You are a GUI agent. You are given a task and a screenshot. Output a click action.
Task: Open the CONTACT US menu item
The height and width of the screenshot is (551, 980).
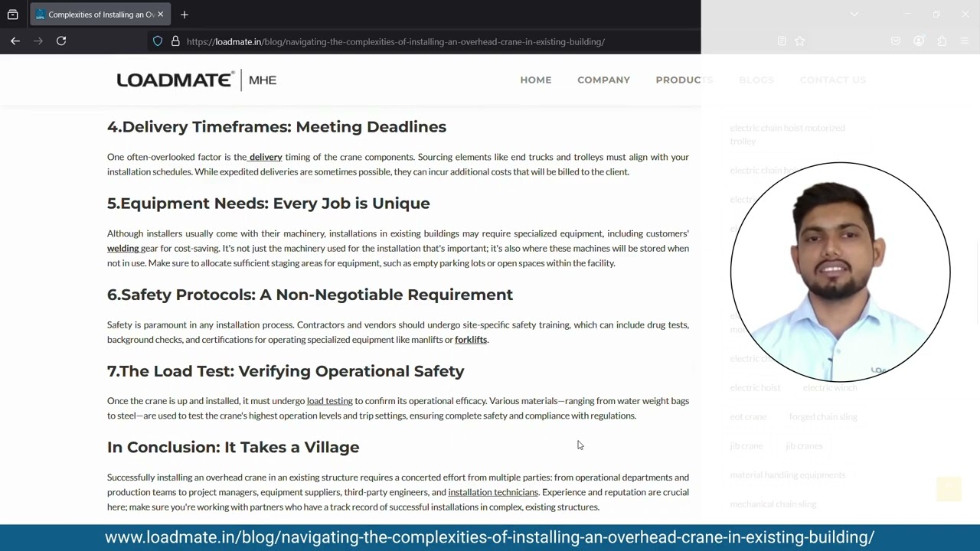coord(832,80)
